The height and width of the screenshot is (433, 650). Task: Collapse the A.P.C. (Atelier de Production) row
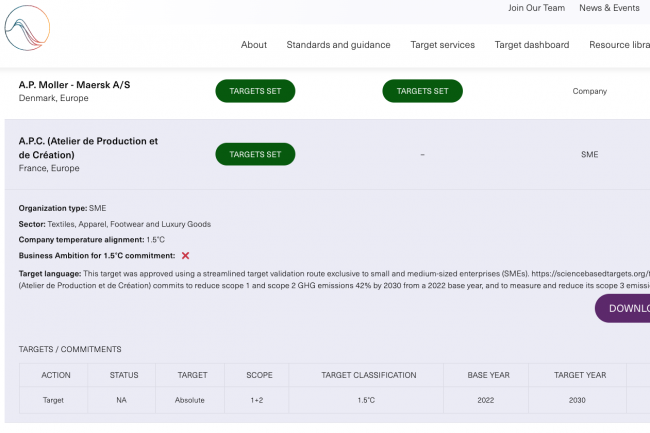coord(327,155)
